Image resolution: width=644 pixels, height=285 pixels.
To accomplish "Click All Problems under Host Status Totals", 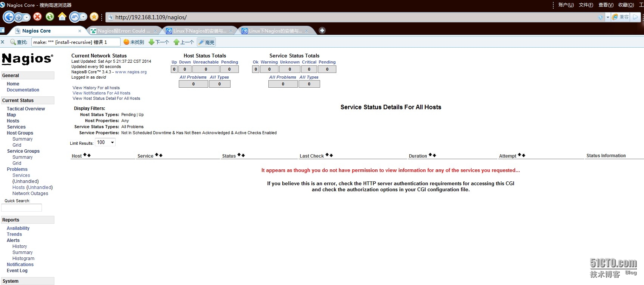I will point(193,77).
